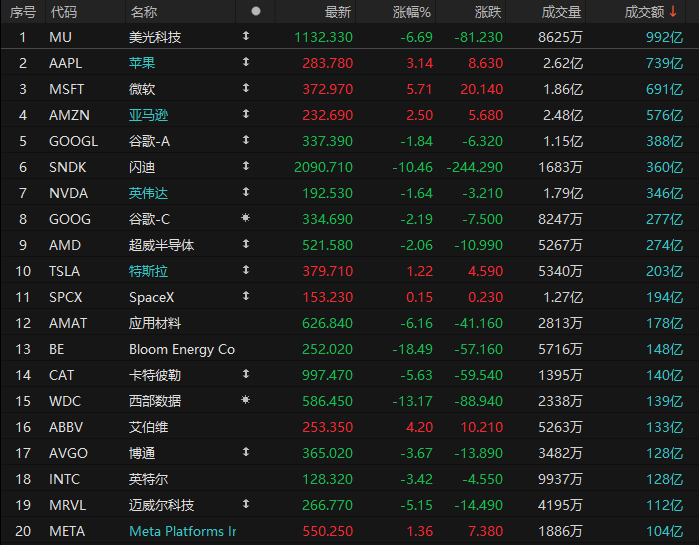Select the SPCX ticker code

[x=66, y=297]
